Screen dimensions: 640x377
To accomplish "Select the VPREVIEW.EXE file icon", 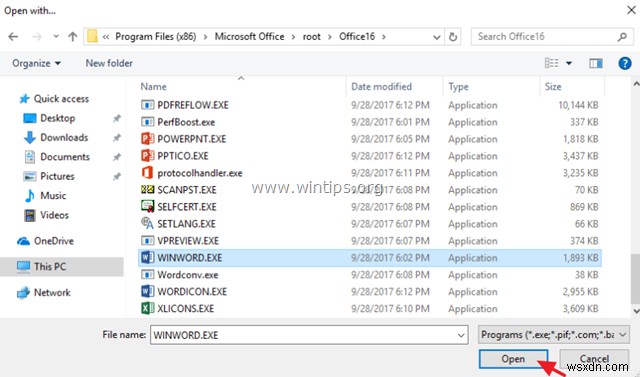I will click(x=147, y=241).
